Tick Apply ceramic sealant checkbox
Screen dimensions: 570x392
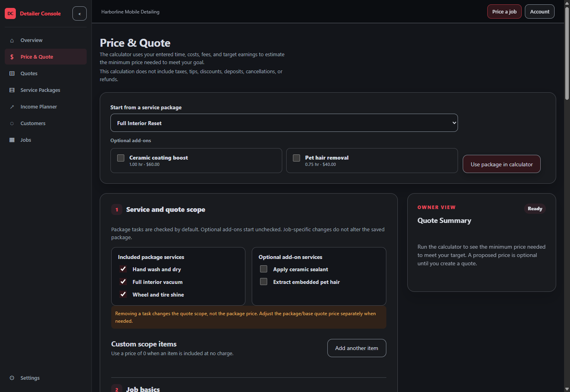tap(264, 269)
